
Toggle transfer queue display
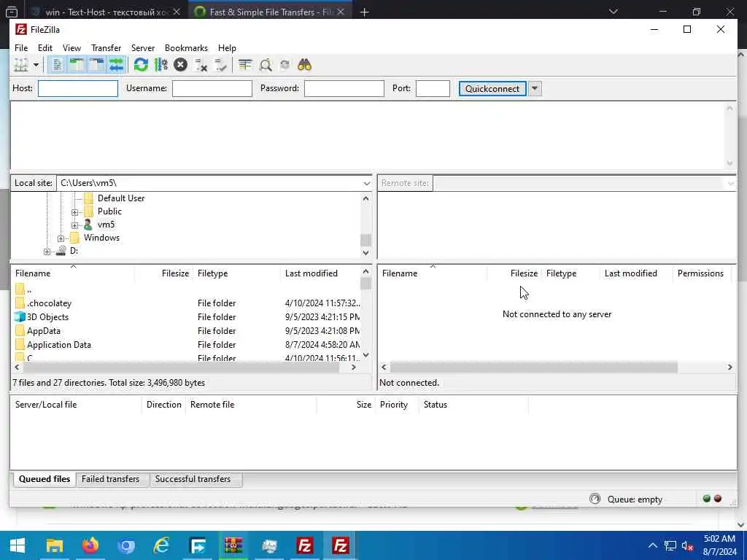116,65
